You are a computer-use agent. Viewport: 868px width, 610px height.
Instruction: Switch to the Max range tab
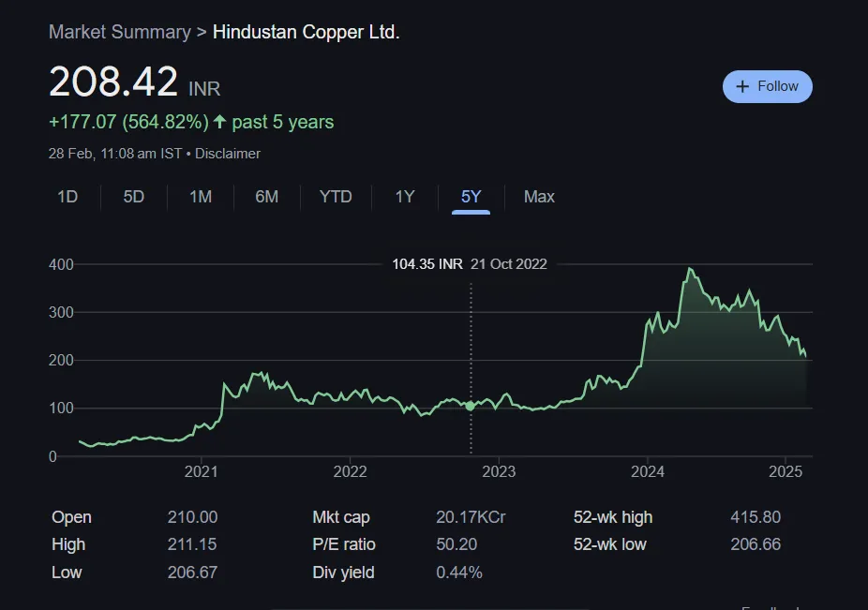coord(539,197)
